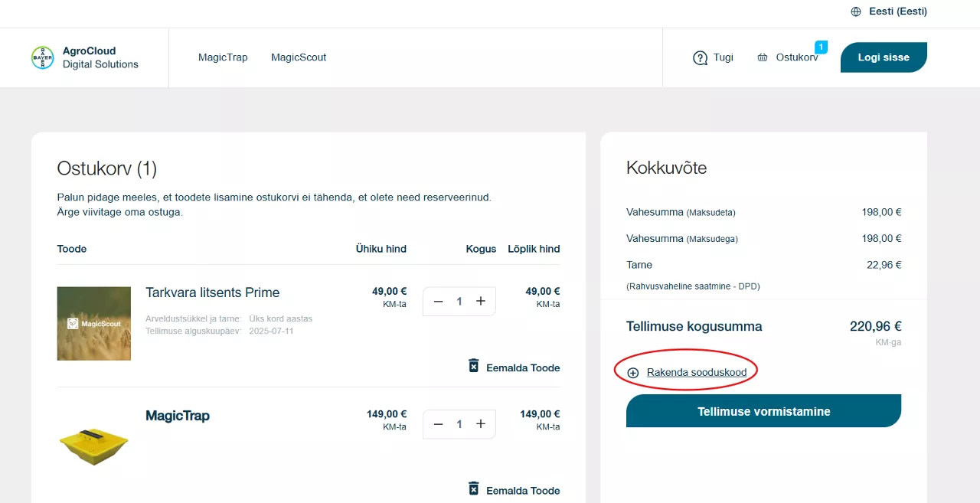Select the Tarkvara litsents Prime product title
The image size is (980, 503).
tap(213, 292)
